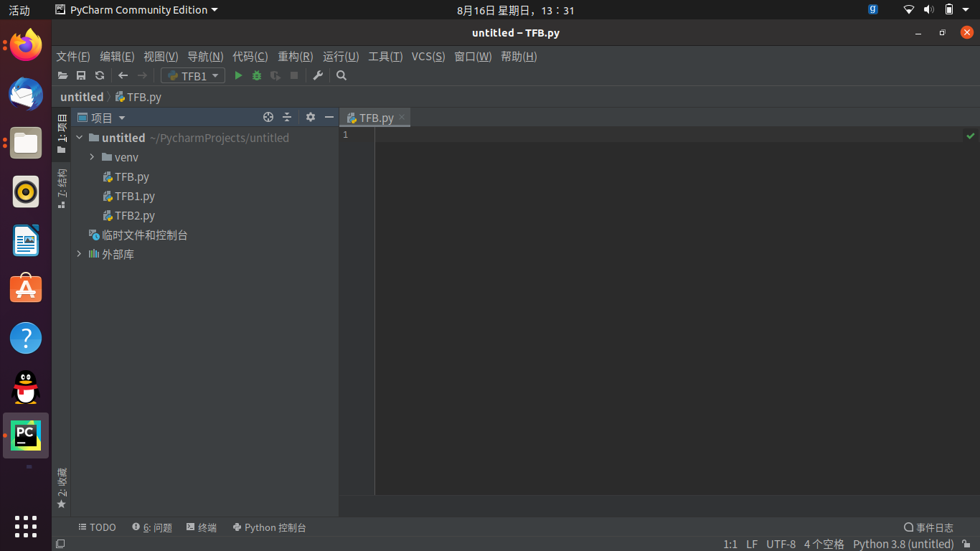
Task: Click the green inspection checkmark in editor
Action: (x=971, y=136)
